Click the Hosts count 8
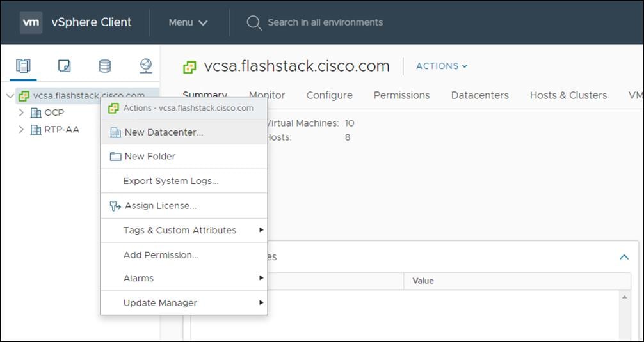Viewport: 644px width, 342px height. tap(348, 137)
